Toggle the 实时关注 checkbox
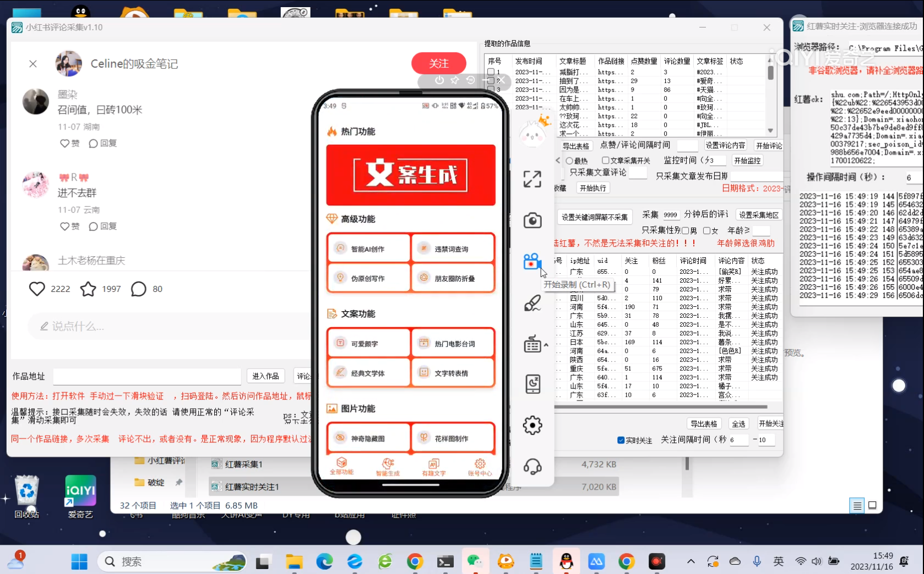 coord(621,441)
